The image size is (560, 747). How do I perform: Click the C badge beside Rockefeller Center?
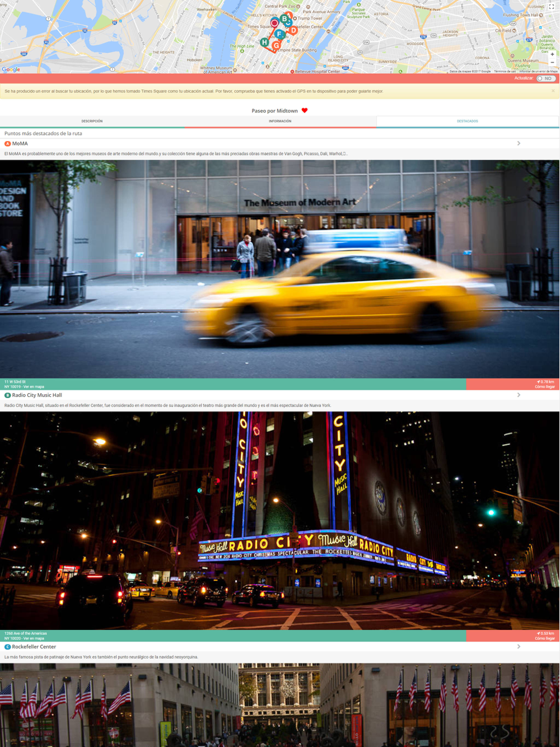(8, 647)
